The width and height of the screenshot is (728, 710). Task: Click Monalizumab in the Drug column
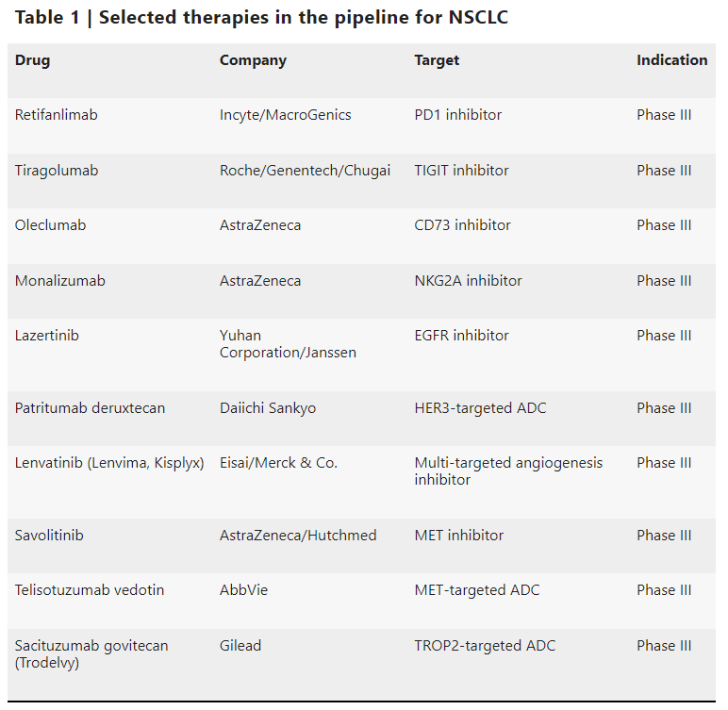pyautogui.click(x=60, y=281)
